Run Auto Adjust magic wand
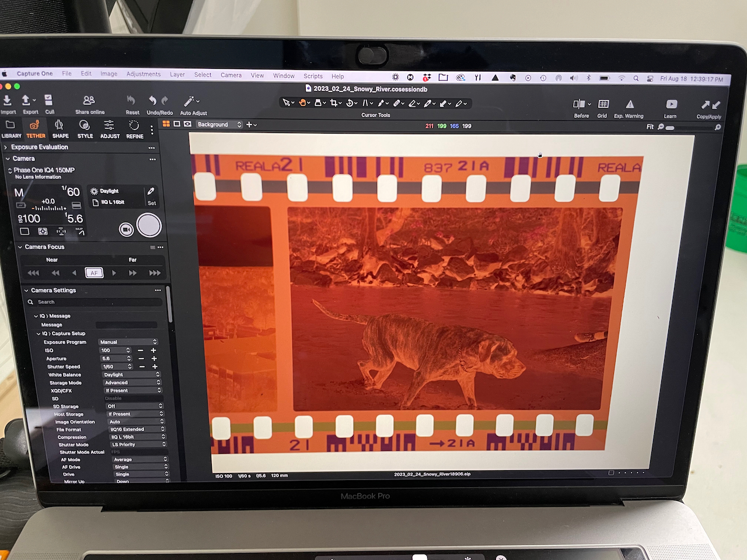The width and height of the screenshot is (747, 560). click(x=189, y=101)
